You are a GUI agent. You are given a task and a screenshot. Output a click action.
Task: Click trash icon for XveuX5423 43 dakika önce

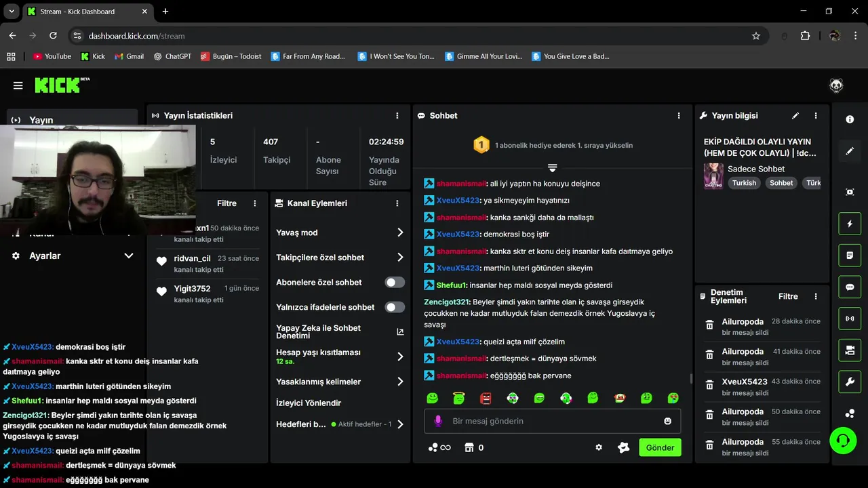709,385
